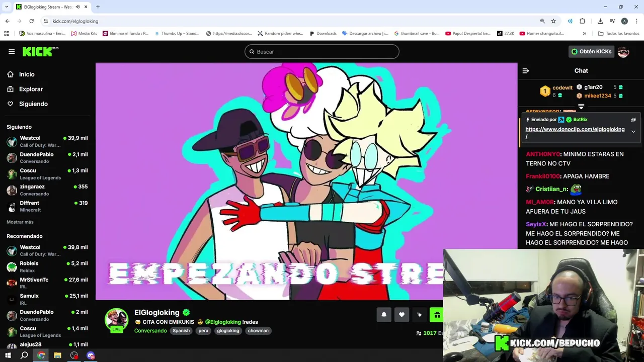644x362 pixels.
Task: Open MrStivenTc IRL recommended channel
Action: [47, 283]
